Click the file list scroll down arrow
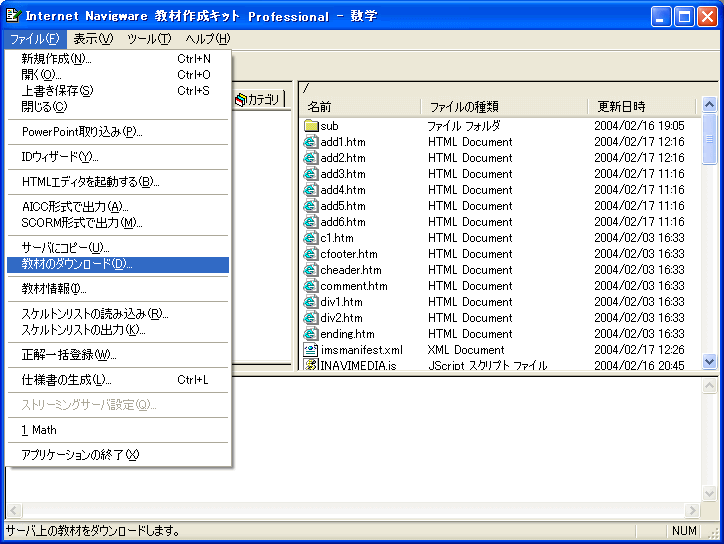The width and height of the screenshot is (724, 544). click(x=709, y=361)
